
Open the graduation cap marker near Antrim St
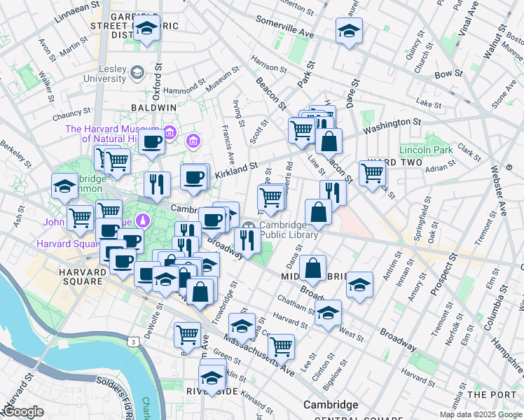pos(359,285)
